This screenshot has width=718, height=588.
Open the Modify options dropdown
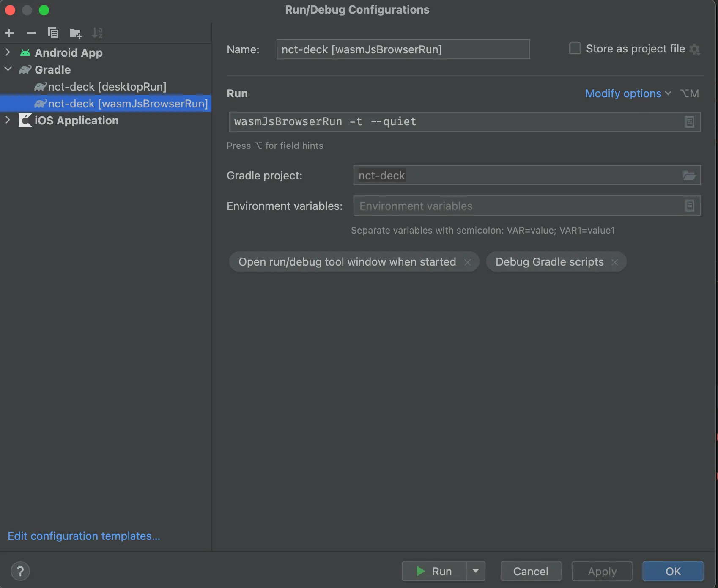[628, 93]
